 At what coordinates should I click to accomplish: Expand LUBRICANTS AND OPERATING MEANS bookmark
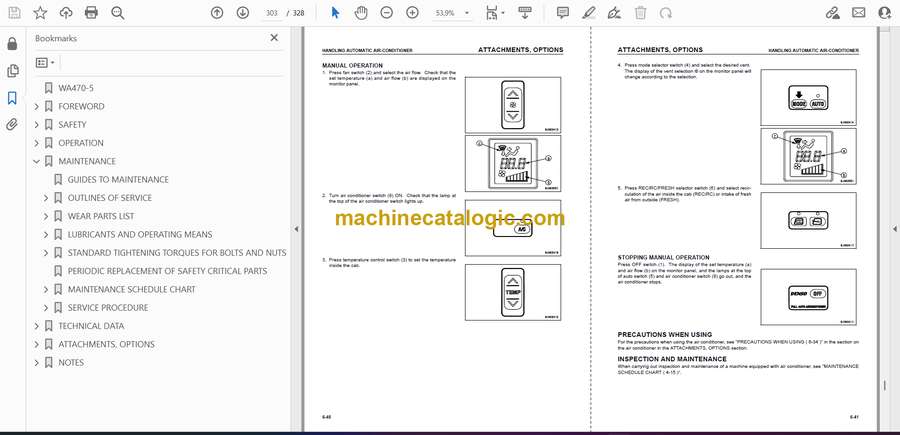(46, 235)
